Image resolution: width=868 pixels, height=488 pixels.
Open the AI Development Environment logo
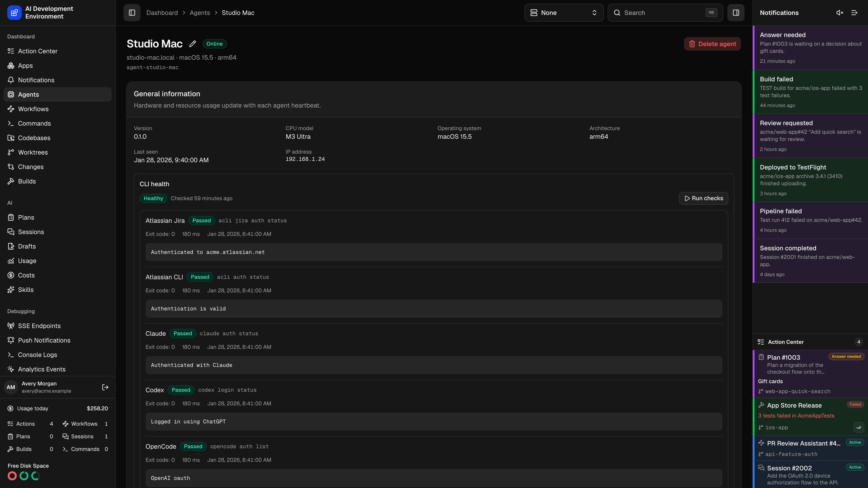pos(14,13)
